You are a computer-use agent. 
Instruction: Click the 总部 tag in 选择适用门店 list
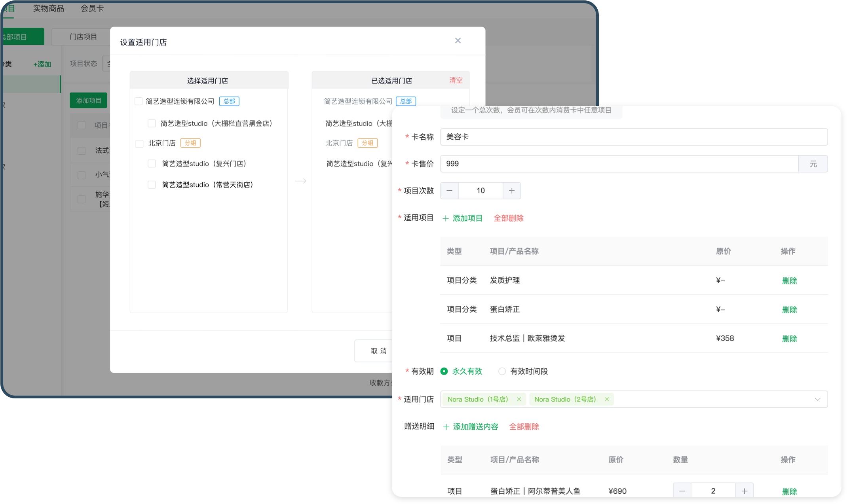(x=229, y=101)
